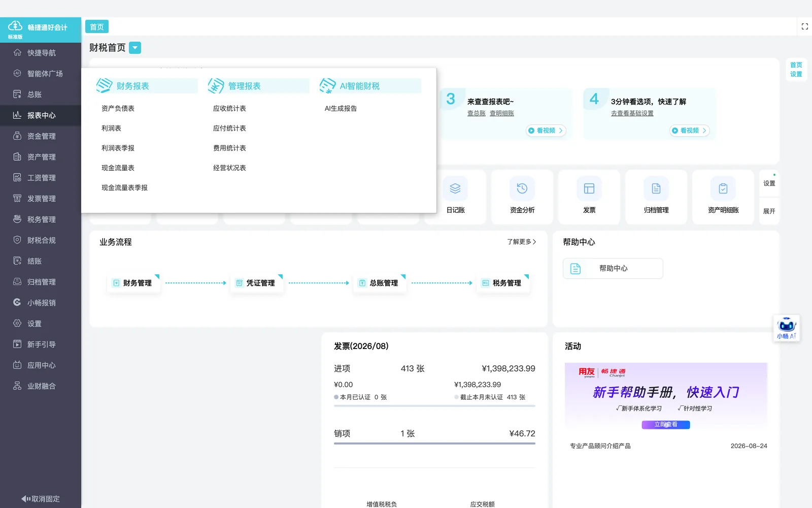Open 利润表 report
This screenshot has height=508, width=812.
[x=111, y=128]
